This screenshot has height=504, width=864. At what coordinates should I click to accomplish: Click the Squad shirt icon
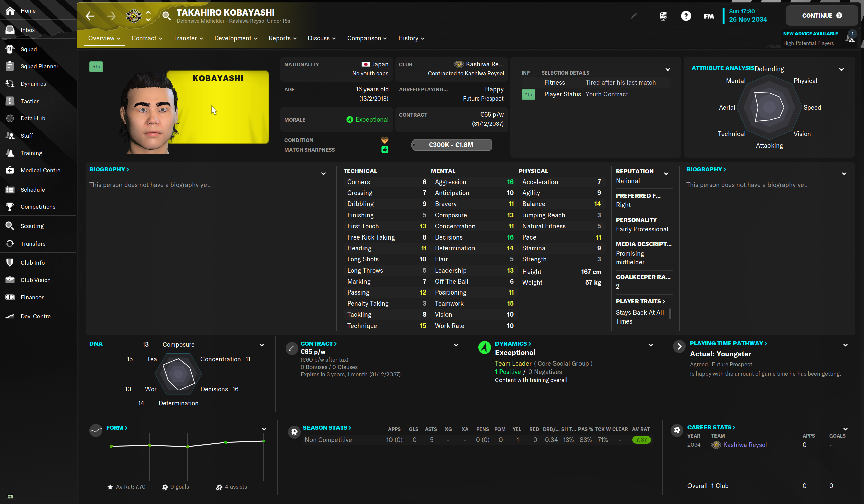point(10,49)
